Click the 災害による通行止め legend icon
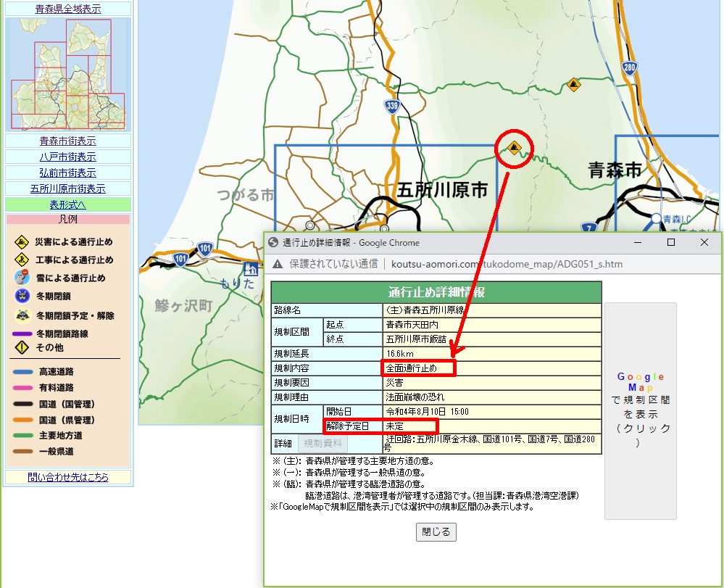The image size is (724, 588). [22, 241]
